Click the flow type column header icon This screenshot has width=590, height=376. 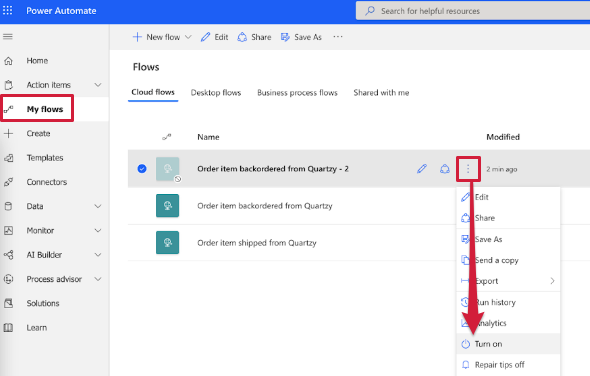167,137
